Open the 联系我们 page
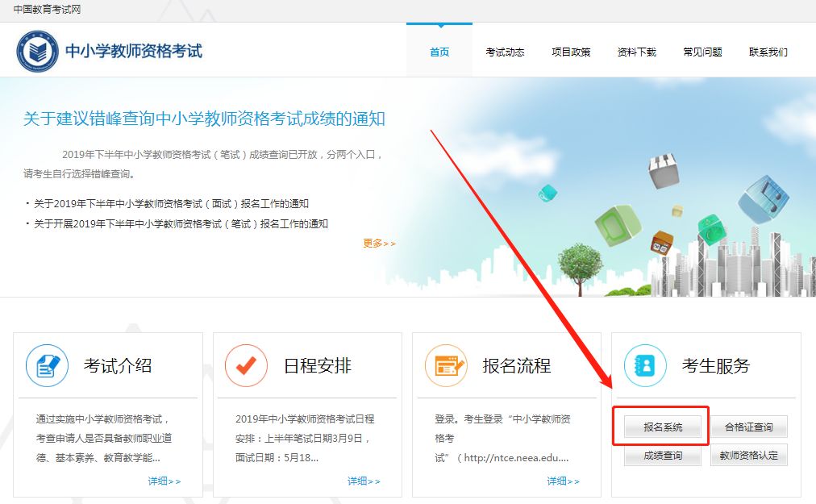The height and width of the screenshot is (504, 816). [768, 52]
